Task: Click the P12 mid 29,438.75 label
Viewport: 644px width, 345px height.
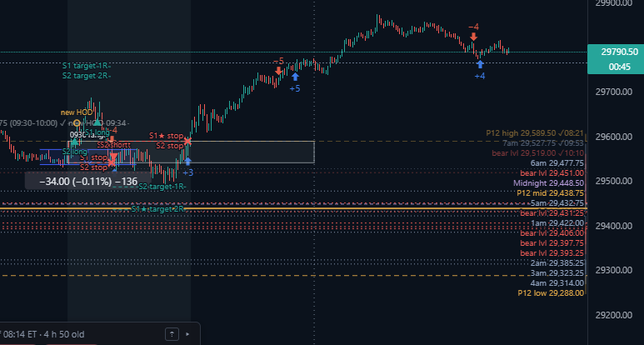Action: pyautogui.click(x=550, y=193)
